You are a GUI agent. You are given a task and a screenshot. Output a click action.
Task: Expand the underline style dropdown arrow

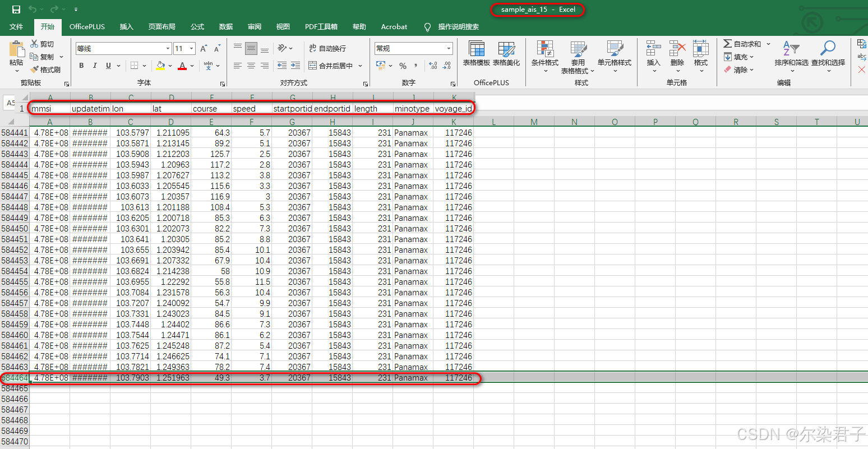118,66
